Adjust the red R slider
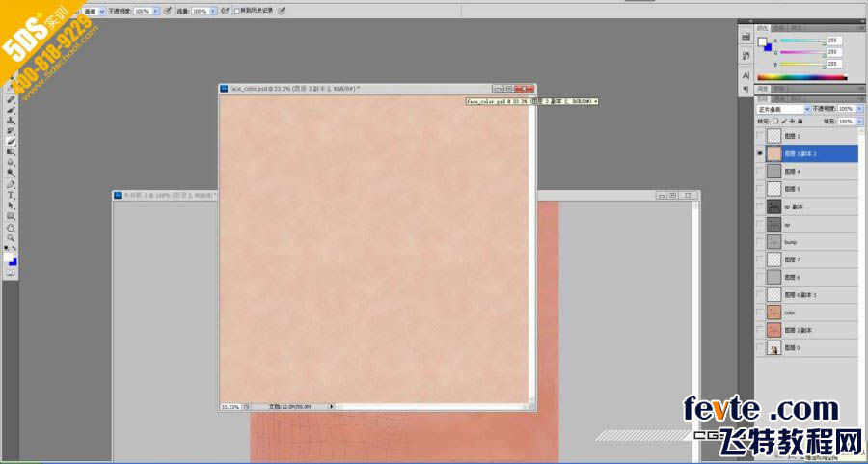This screenshot has height=464, width=868. point(802,41)
